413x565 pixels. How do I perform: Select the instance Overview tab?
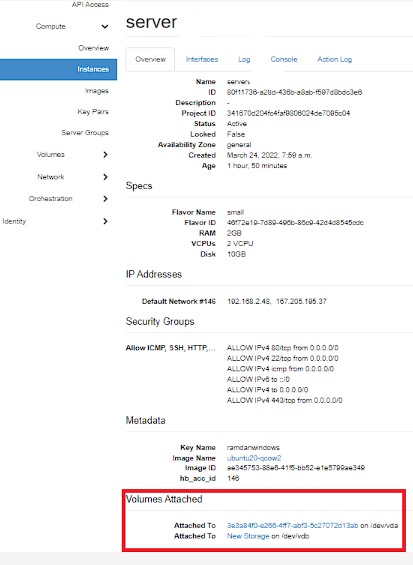click(150, 59)
